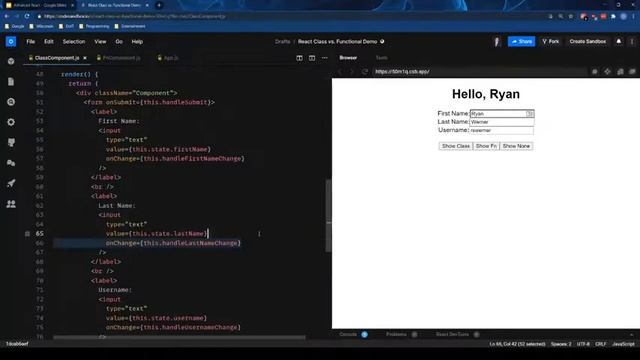Open the Chrome profile avatar
The width and height of the screenshot is (640, 360).
623,16
